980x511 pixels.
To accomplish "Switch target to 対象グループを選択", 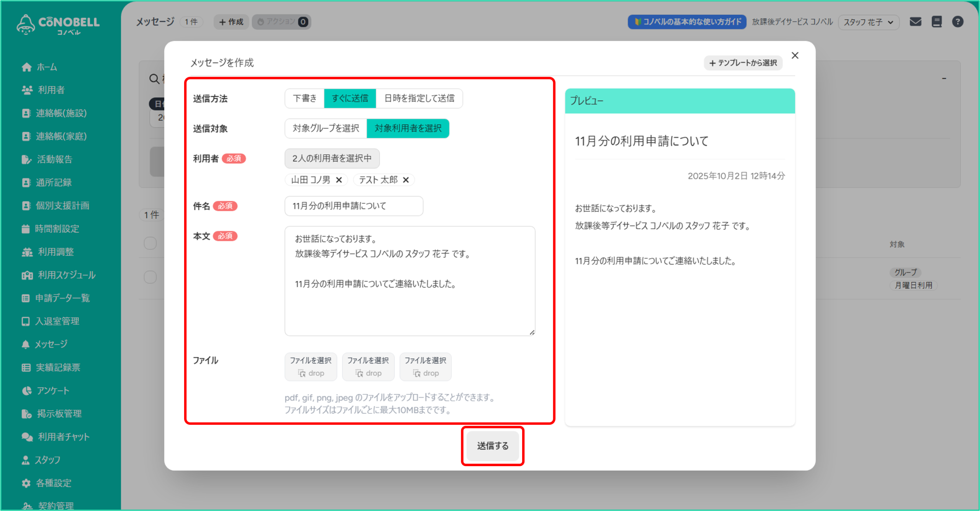I will (326, 128).
